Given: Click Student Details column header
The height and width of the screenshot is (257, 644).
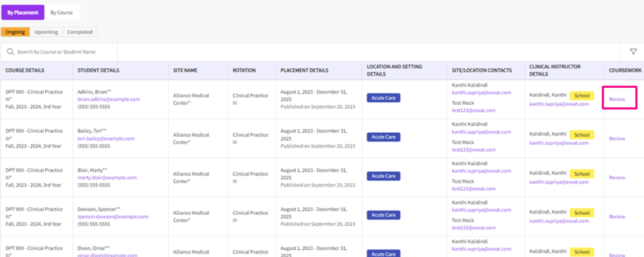Looking at the screenshot, I should tap(98, 70).
